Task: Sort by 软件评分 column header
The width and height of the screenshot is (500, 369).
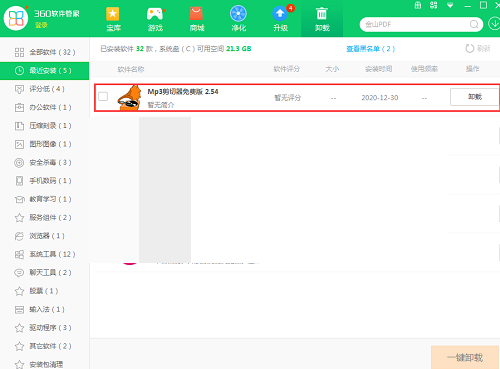Action: point(287,69)
